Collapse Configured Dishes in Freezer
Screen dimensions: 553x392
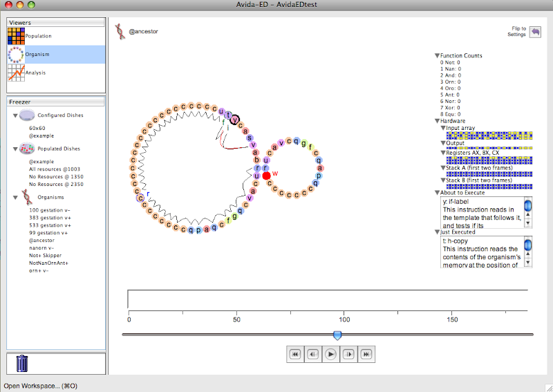(x=15, y=115)
